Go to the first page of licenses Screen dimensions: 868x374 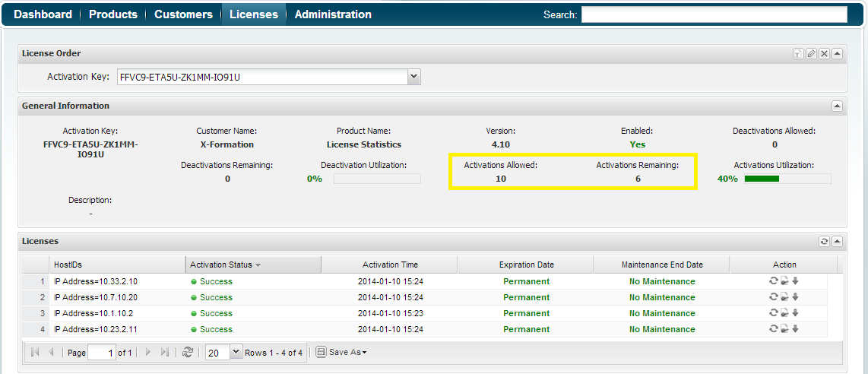pyautogui.click(x=36, y=352)
